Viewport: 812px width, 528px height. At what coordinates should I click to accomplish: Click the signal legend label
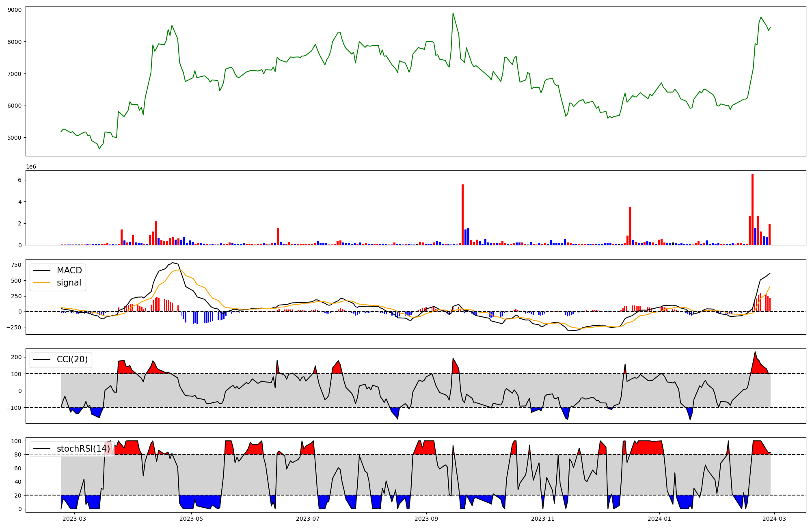[69, 283]
